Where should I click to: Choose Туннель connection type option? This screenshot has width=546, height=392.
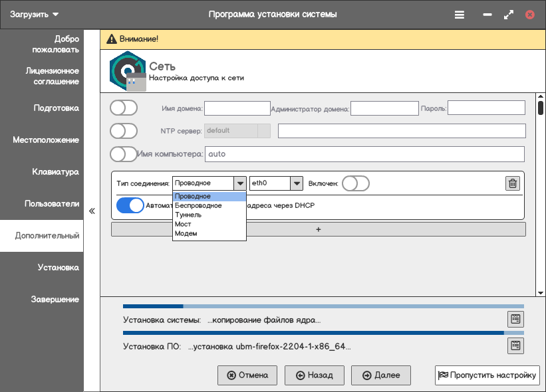coord(188,215)
